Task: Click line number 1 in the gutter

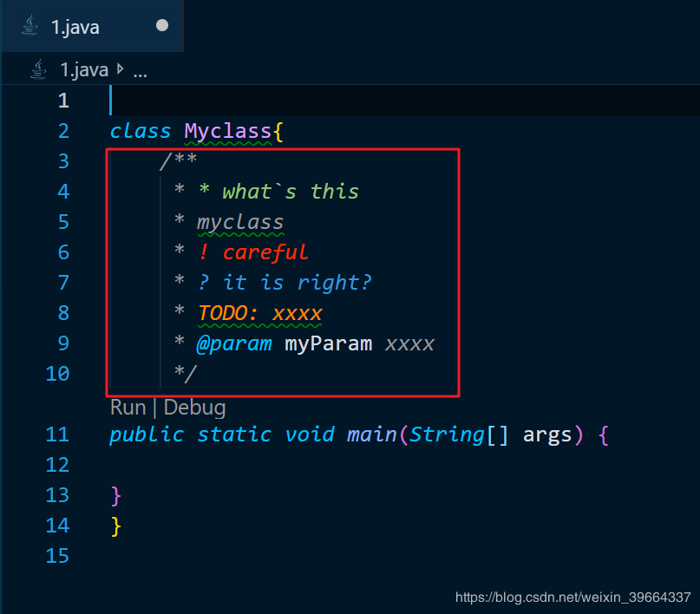Action: (63, 101)
